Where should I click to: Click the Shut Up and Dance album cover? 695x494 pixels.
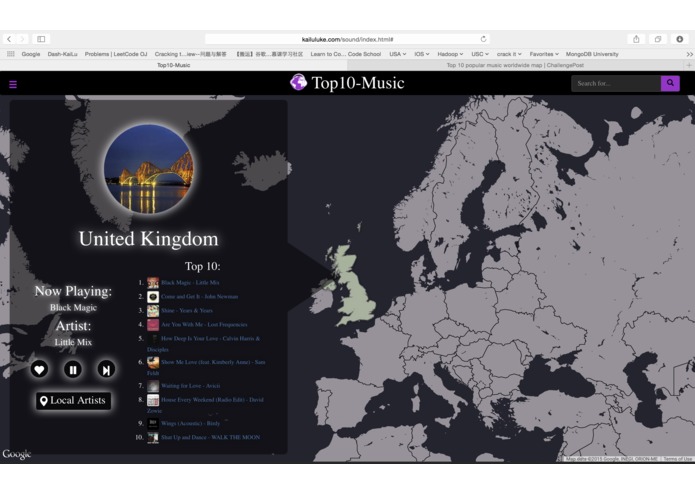point(153,438)
